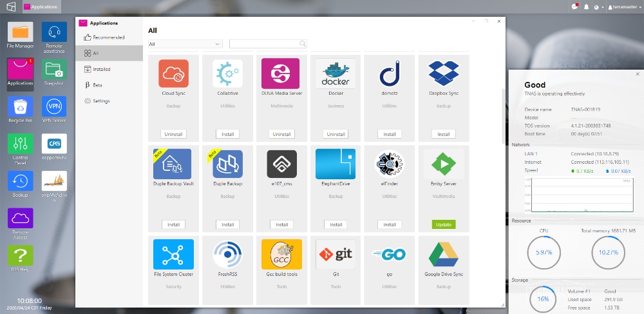
Task: Open the Backup desktop icon
Action: tap(20, 181)
